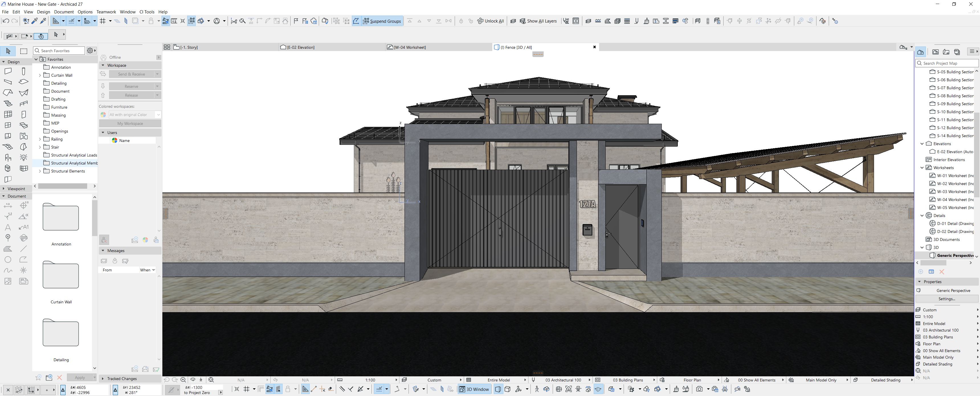This screenshot has width=980, height=396.
Task: Open the 'All with original Color' workspace dropdown
Action: click(159, 115)
